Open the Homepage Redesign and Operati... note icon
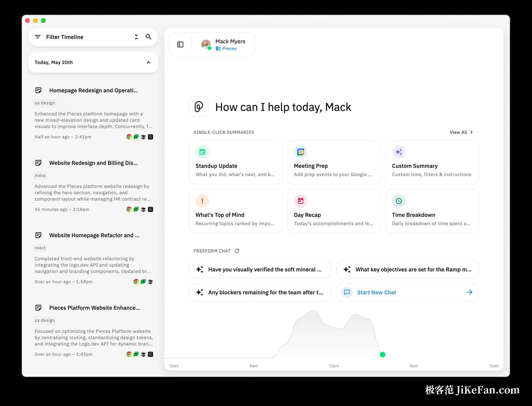This screenshot has width=532, height=406. pos(38,90)
